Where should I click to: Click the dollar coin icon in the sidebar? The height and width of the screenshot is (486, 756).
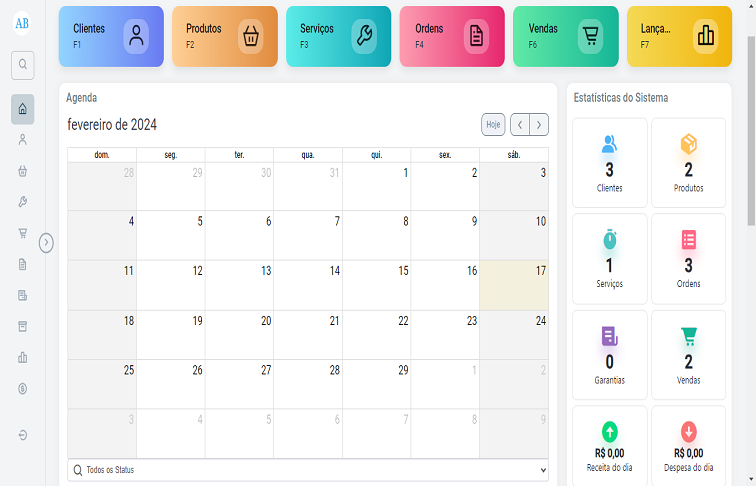pos(22,388)
